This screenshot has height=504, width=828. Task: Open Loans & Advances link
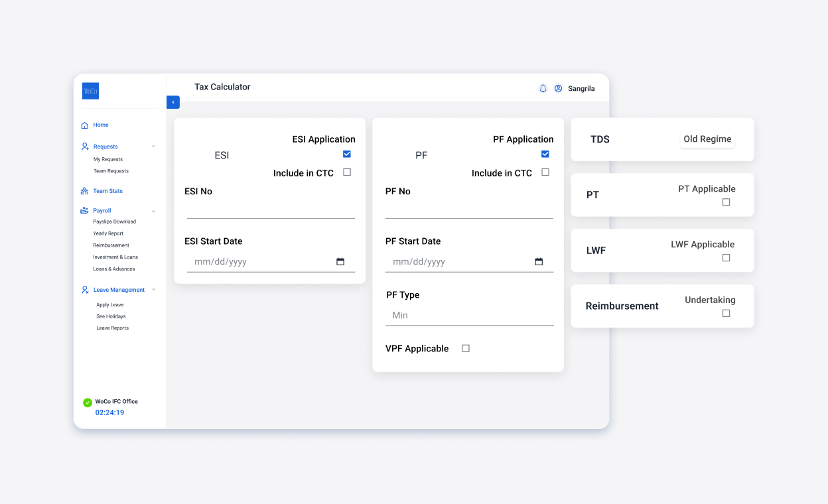(x=114, y=269)
